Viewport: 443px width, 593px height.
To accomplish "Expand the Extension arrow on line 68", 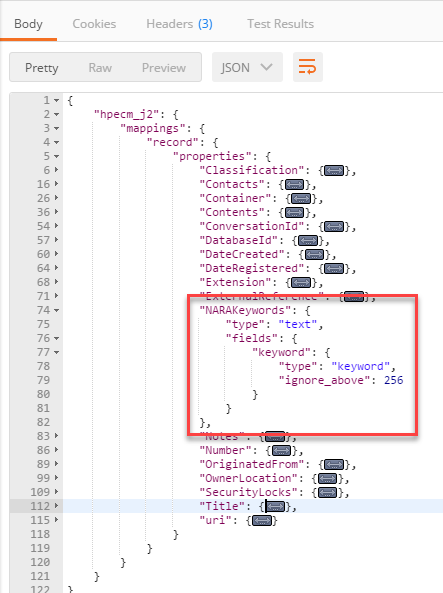I will (56, 282).
